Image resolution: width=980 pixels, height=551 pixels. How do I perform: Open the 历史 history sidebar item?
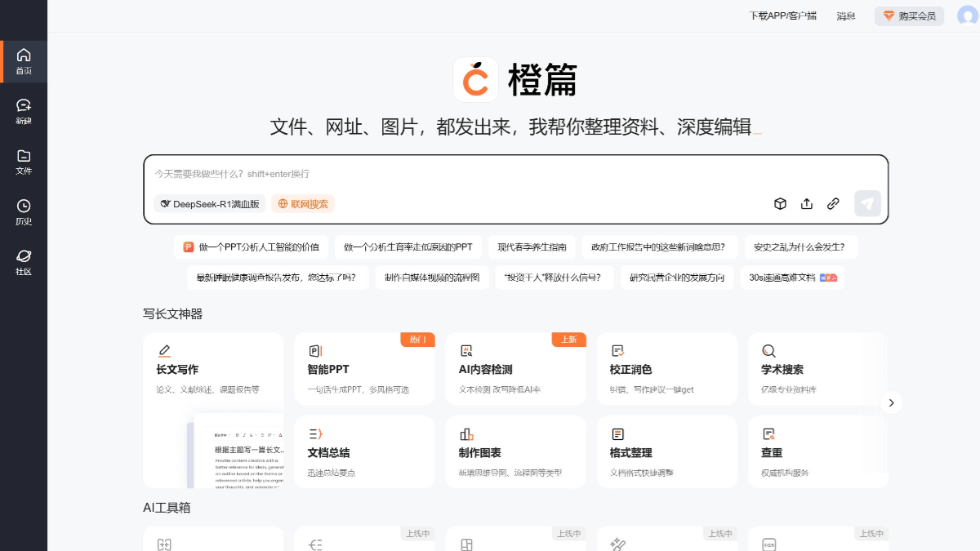(x=24, y=212)
